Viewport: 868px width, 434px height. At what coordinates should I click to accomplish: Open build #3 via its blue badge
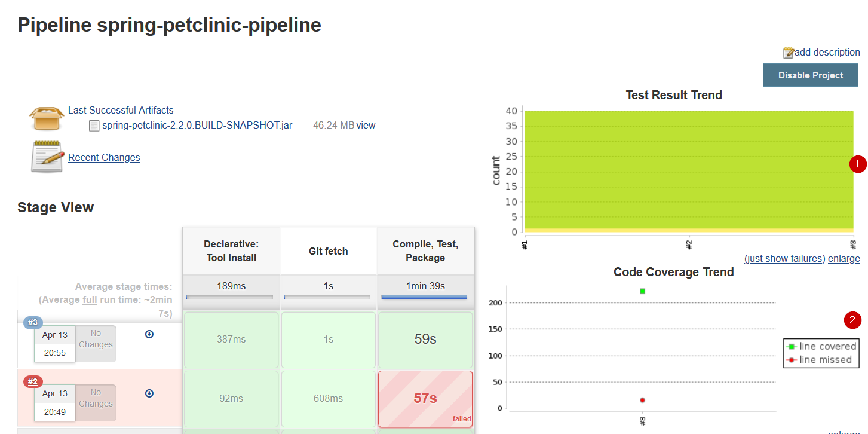tap(32, 322)
